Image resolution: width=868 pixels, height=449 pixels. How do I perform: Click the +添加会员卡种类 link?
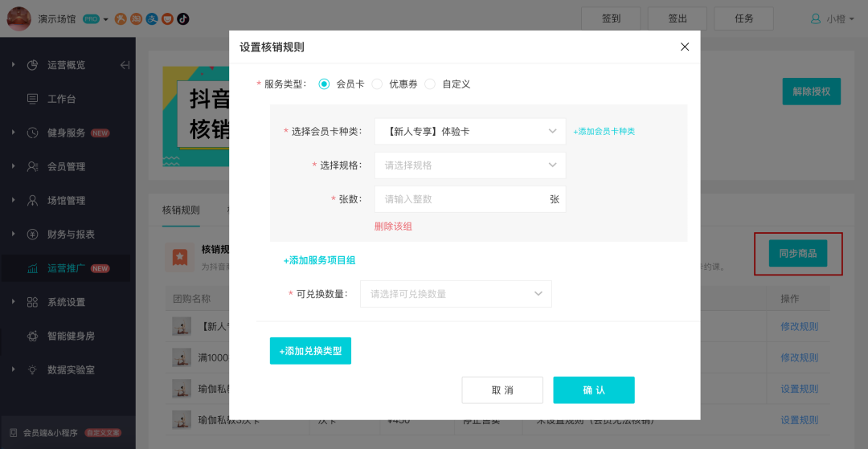(604, 131)
